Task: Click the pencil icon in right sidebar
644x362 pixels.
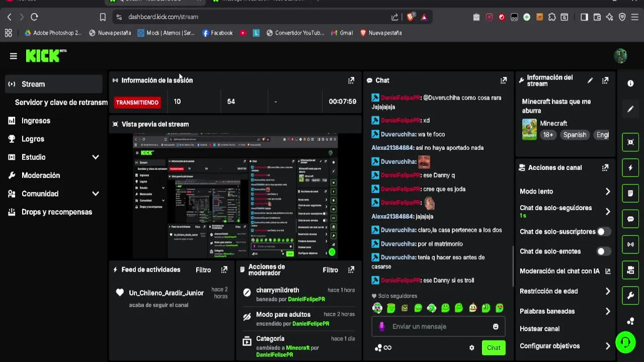Action: (630, 109)
